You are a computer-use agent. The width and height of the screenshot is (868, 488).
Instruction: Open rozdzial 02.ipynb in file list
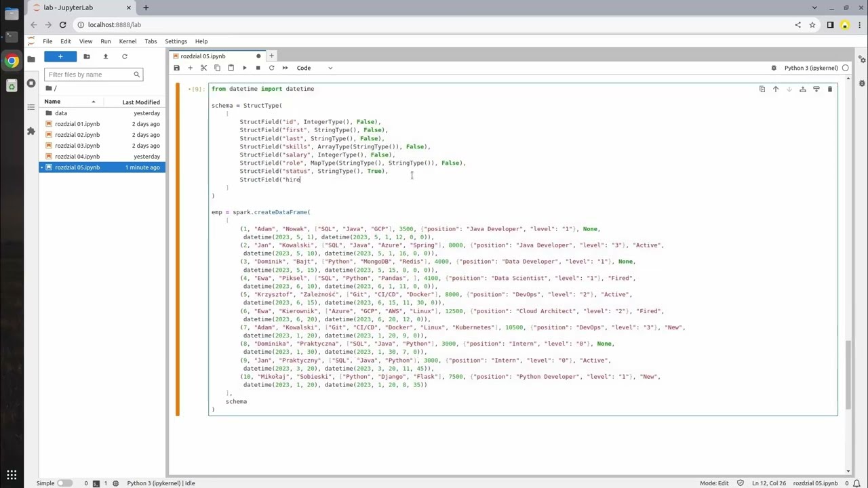102,135
